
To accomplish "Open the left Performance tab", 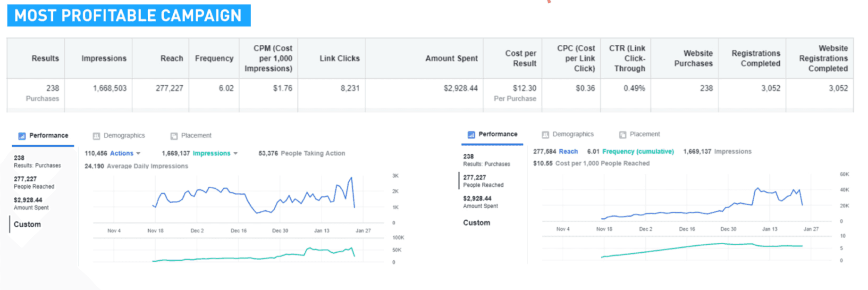I will coord(43,136).
